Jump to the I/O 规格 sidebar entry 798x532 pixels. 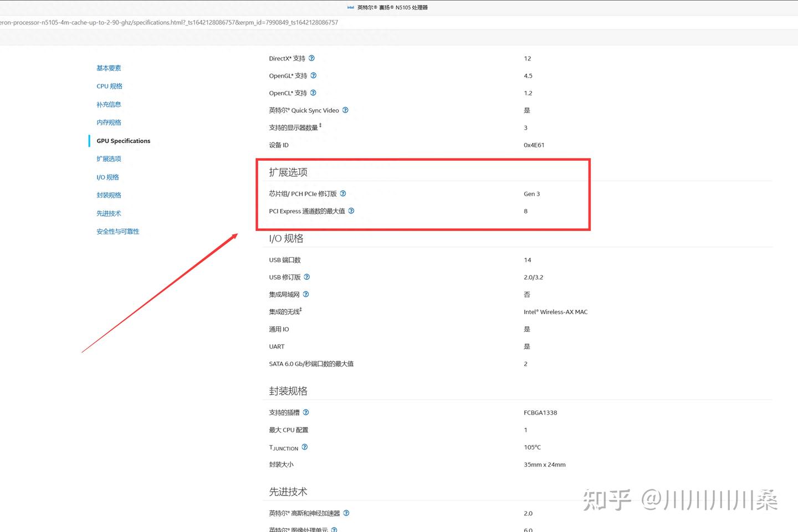[108, 177]
